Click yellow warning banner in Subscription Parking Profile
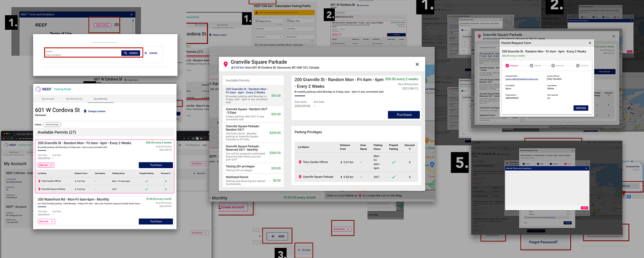This screenshot has height=258, width=644. [x=284, y=12]
